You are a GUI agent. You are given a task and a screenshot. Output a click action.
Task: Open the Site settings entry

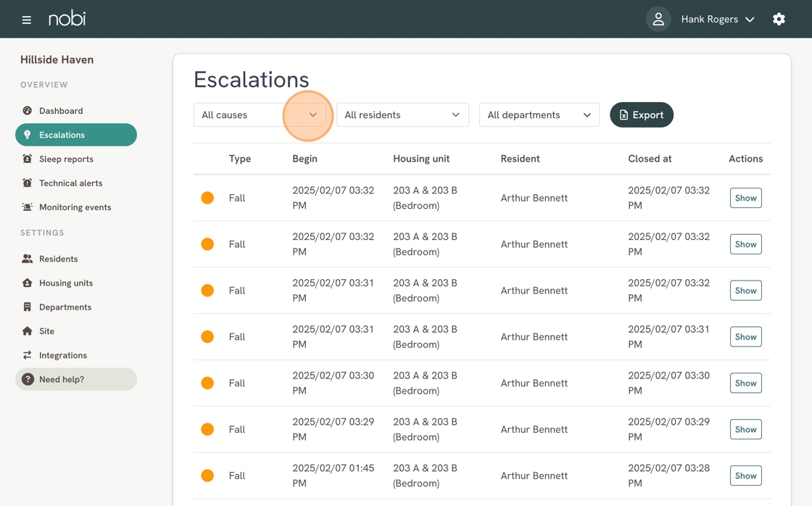point(76,331)
